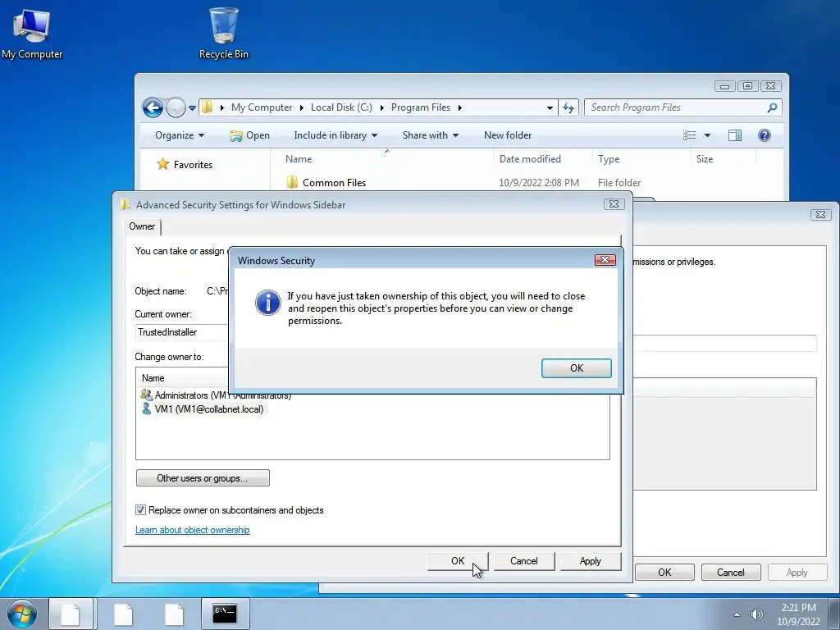Click the change view icon
840x630 pixels.
(689, 135)
